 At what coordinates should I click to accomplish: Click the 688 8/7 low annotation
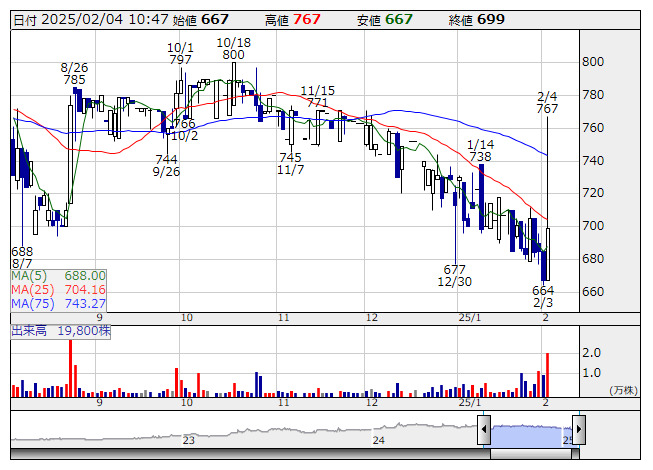(x=22, y=257)
